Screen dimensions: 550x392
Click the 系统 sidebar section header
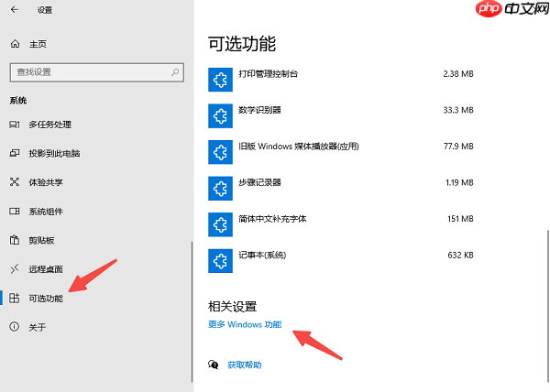[x=18, y=101]
